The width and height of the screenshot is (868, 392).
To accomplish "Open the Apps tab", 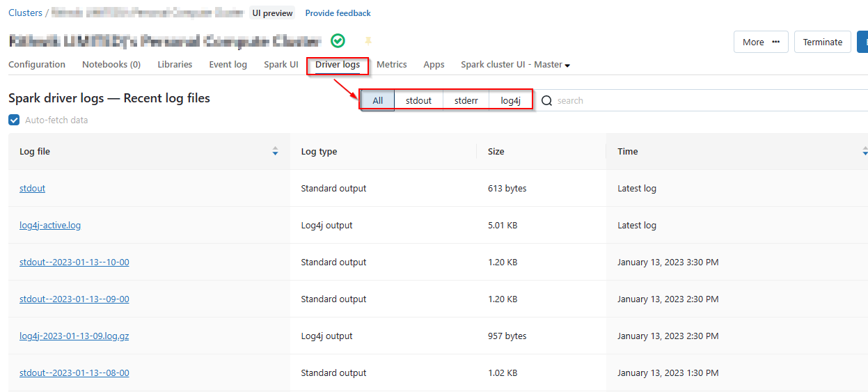I will tap(434, 64).
